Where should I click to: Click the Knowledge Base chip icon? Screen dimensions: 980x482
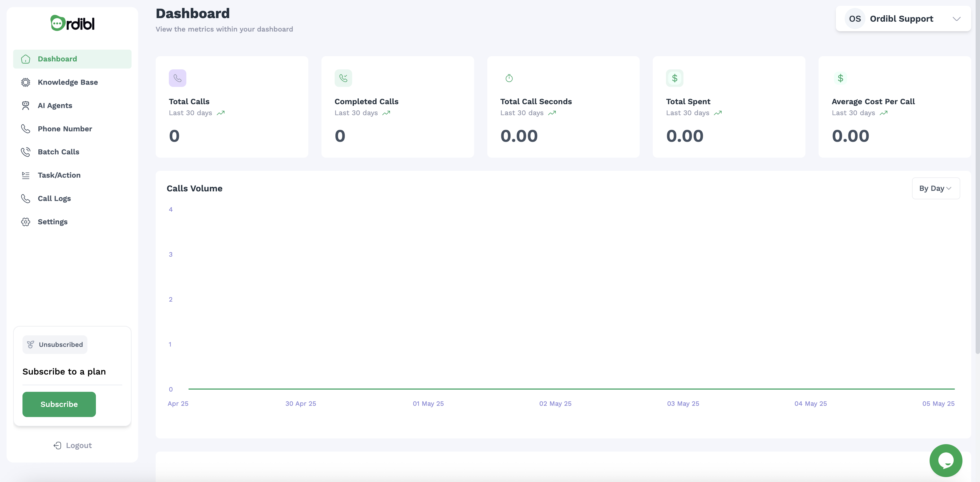pyautogui.click(x=25, y=82)
